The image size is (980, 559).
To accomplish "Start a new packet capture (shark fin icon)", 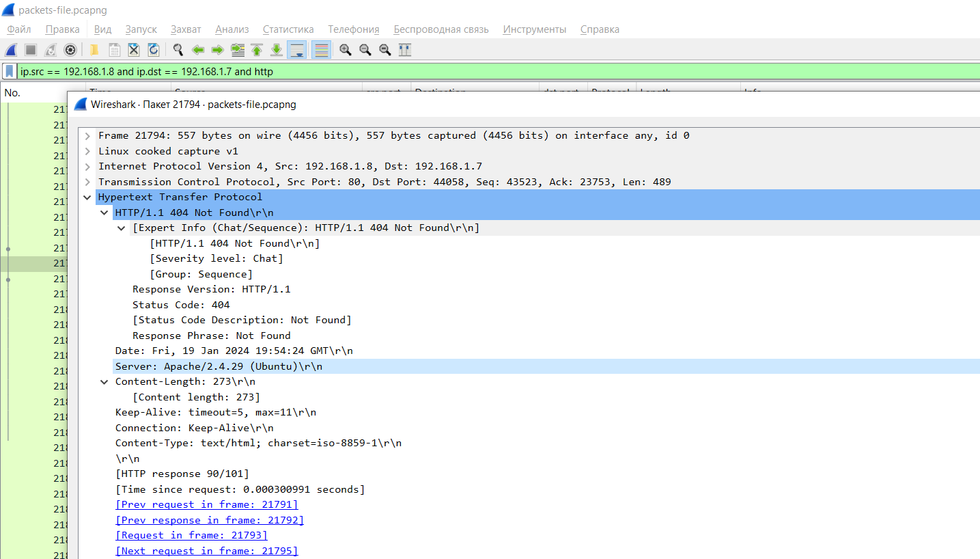I will click(x=11, y=50).
